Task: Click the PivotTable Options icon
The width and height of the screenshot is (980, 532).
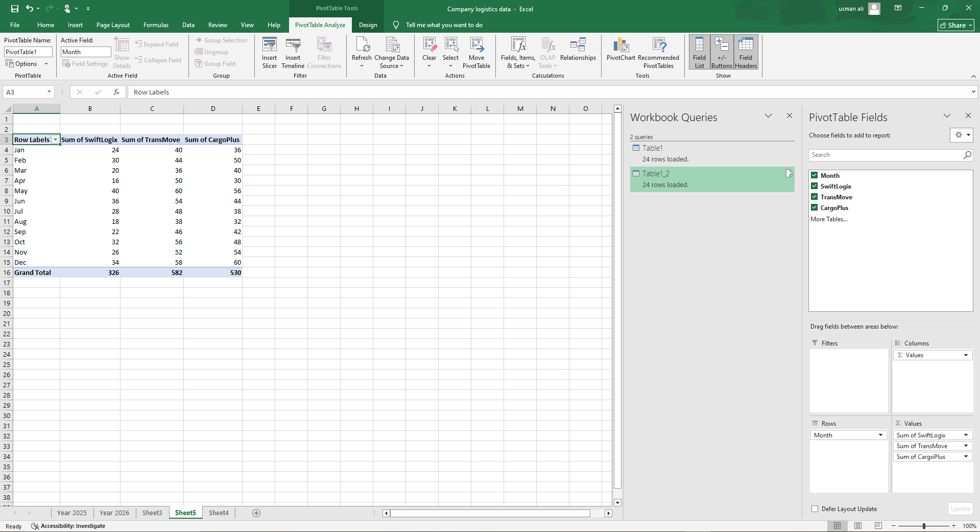Action: (10, 63)
